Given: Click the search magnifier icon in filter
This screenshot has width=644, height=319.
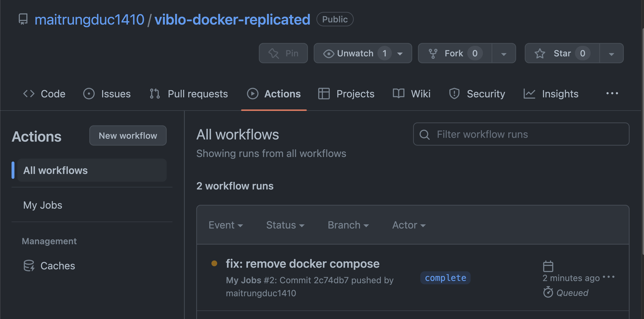Looking at the screenshot, I should 424,134.
